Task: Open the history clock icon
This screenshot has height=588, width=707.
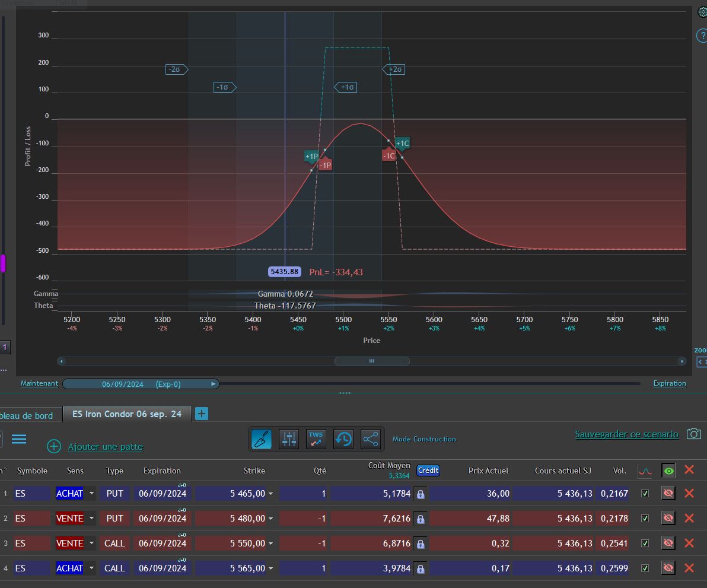Action: click(x=343, y=439)
